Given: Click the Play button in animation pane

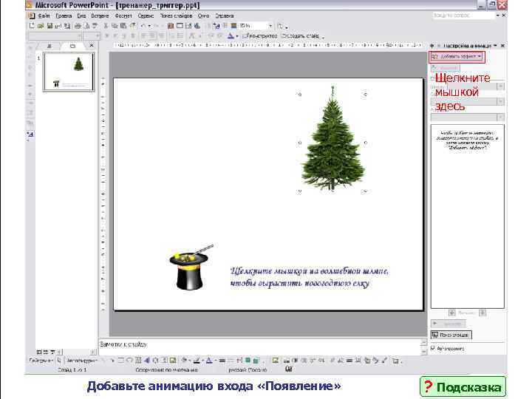Looking at the screenshot, I should coord(449,324).
